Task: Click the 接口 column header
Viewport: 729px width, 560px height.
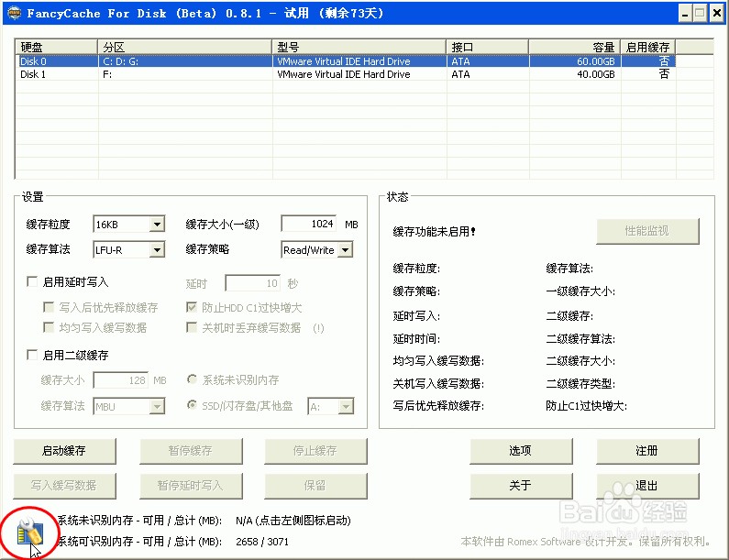Action: click(x=487, y=47)
